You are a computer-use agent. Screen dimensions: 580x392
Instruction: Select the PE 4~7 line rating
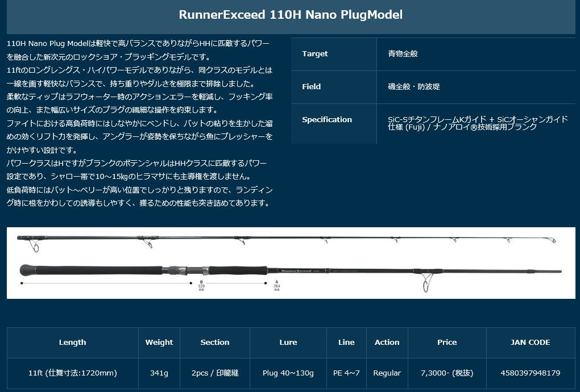(x=346, y=373)
